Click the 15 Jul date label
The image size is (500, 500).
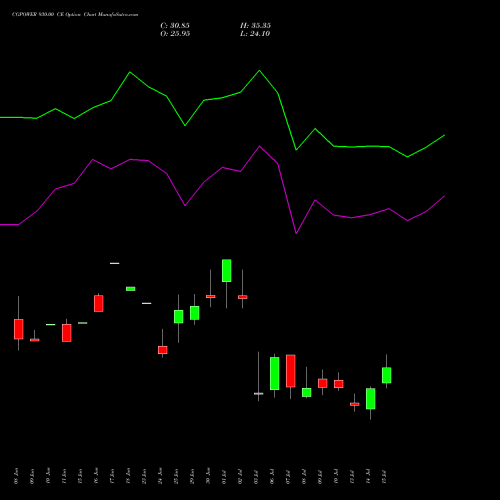point(384,477)
